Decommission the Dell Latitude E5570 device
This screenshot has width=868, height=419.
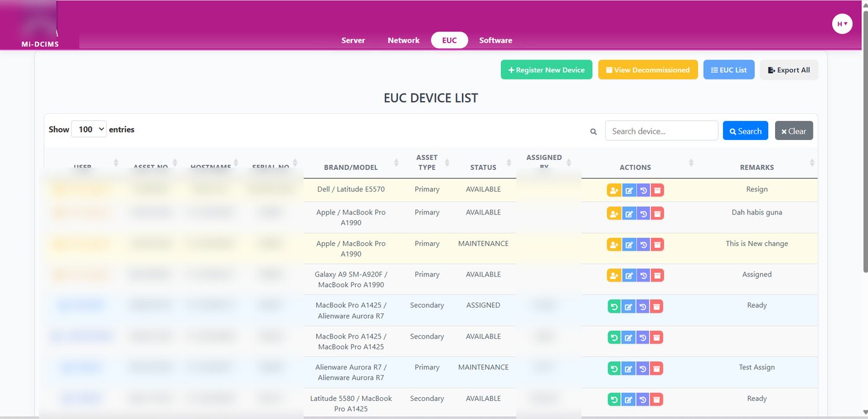(658, 190)
